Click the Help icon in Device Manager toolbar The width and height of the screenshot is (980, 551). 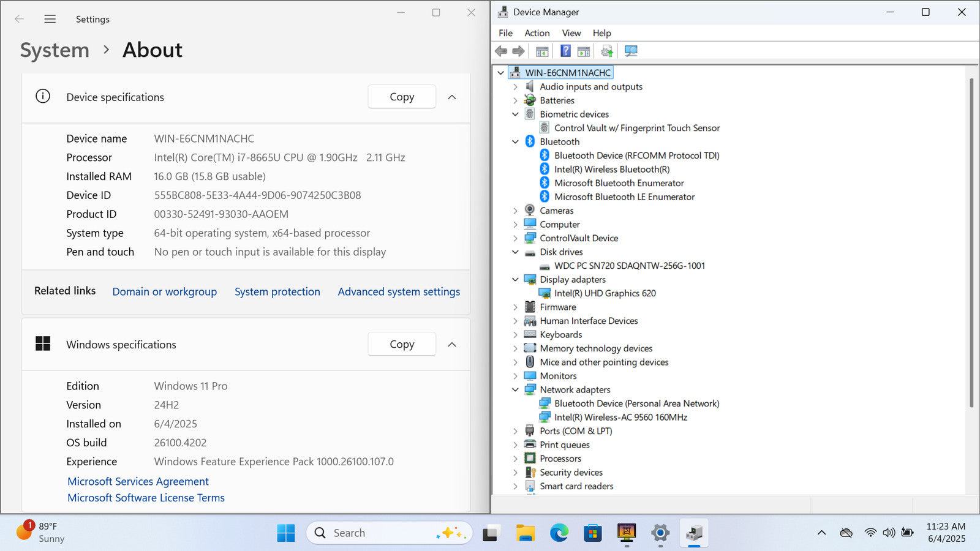pos(565,51)
